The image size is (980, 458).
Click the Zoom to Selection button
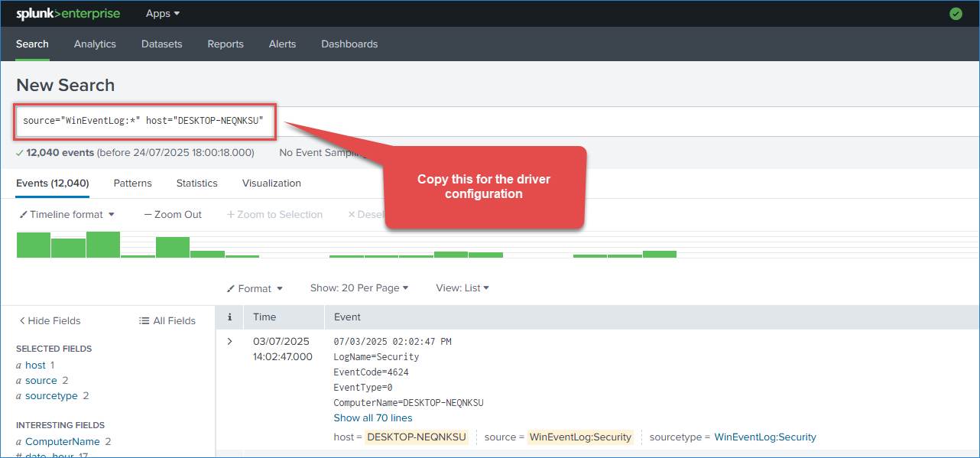pos(274,215)
